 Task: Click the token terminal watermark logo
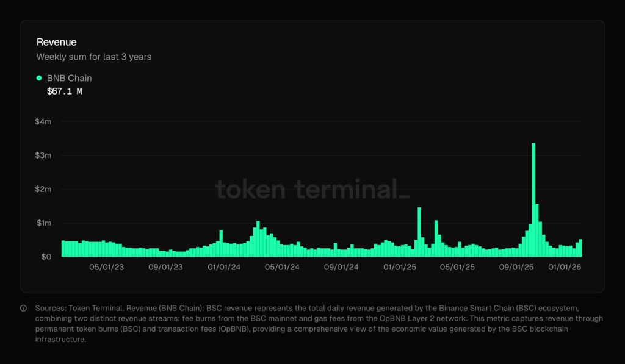pyautogui.click(x=312, y=189)
